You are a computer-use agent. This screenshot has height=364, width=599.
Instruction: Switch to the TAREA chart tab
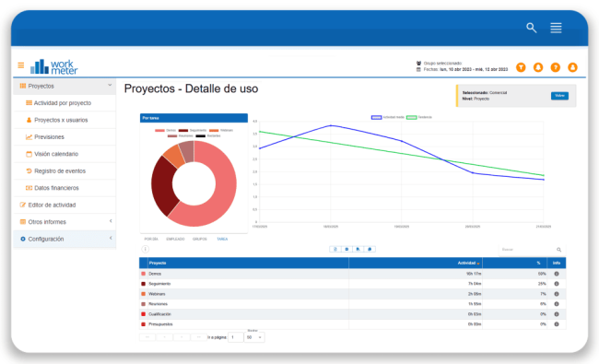click(x=222, y=239)
